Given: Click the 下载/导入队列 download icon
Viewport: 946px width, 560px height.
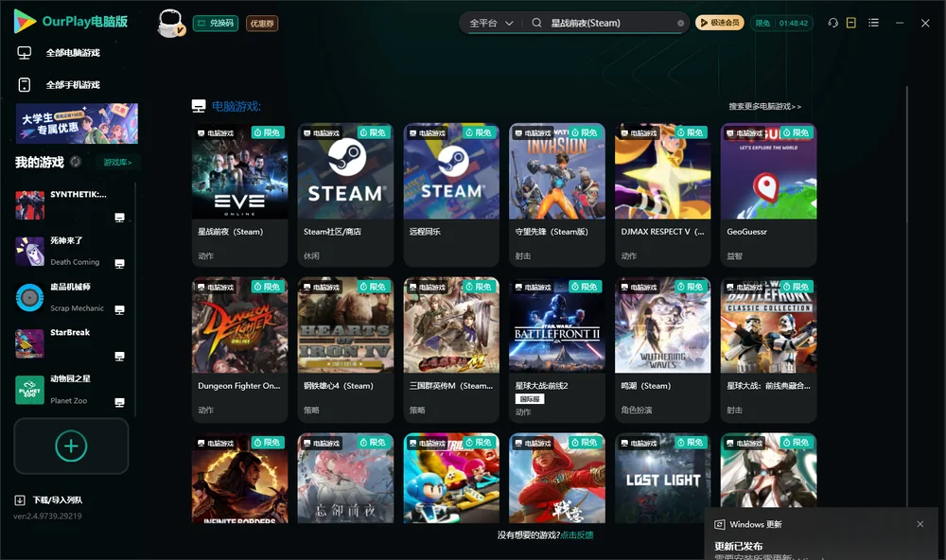Looking at the screenshot, I should [x=20, y=499].
